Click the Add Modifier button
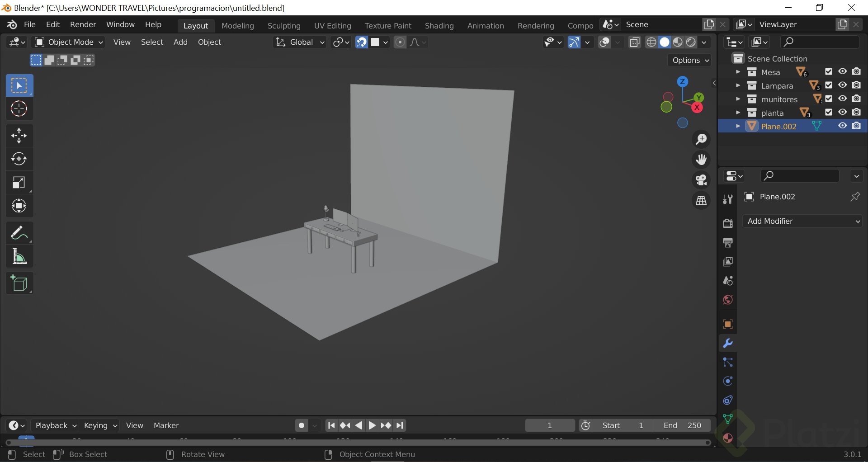 tap(802, 221)
